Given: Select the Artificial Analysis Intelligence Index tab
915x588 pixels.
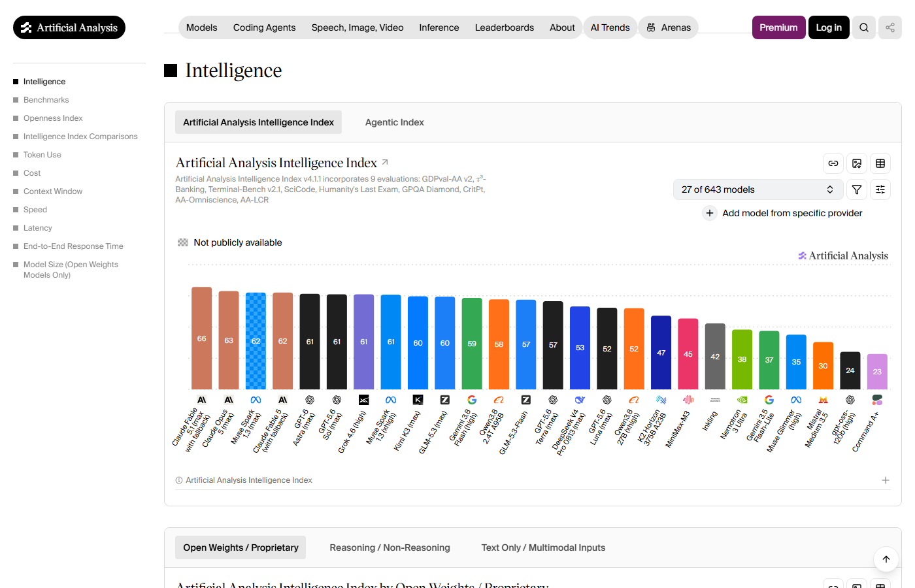Looking at the screenshot, I should pyautogui.click(x=258, y=122).
